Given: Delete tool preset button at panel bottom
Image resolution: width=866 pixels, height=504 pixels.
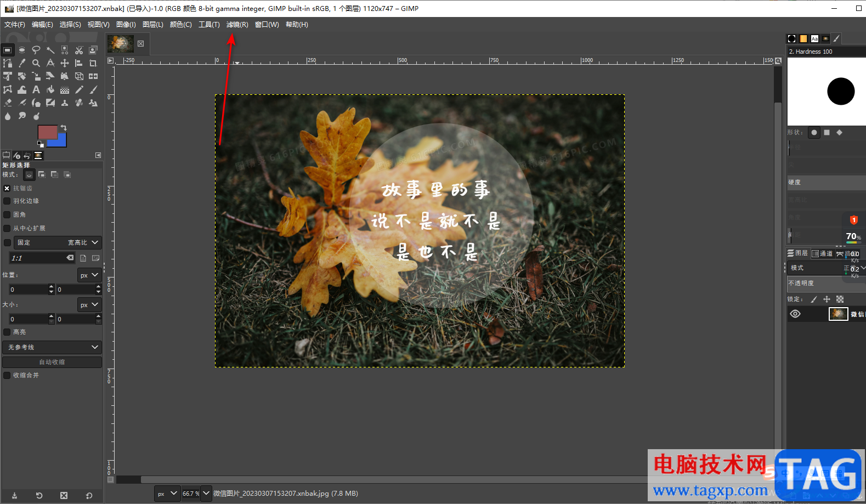Looking at the screenshot, I should coord(64,495).
